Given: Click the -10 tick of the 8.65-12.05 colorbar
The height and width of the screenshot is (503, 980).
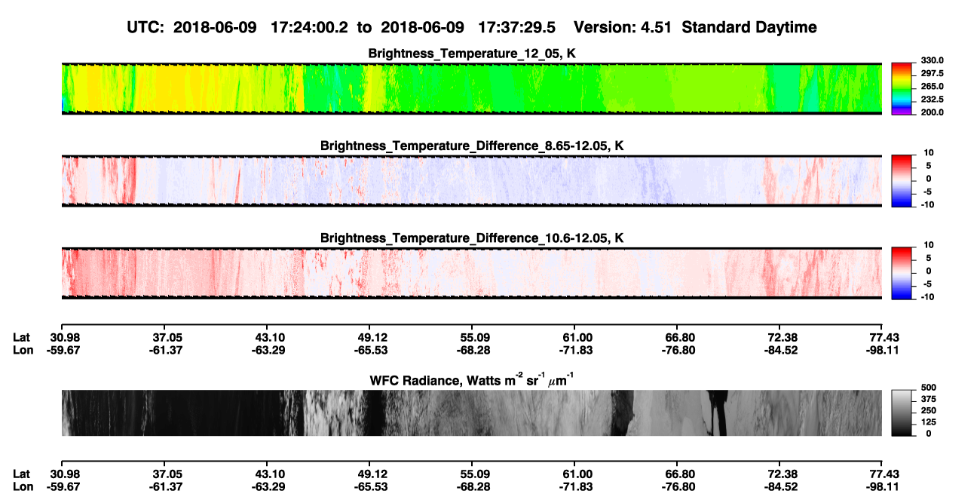Looking at the screenshot, I should point(927,204).
